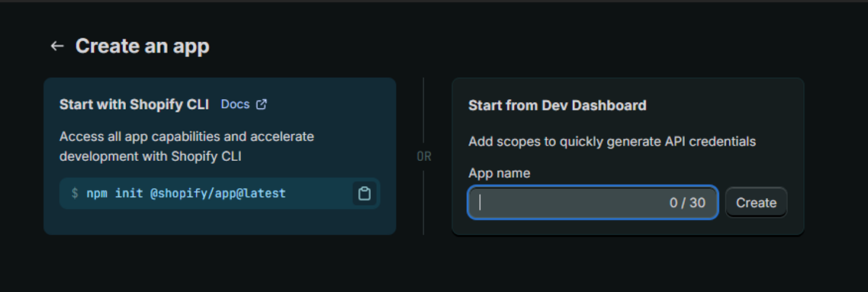Click the App name label
This screenshot has height=292, width=868.
click(500, 173)
